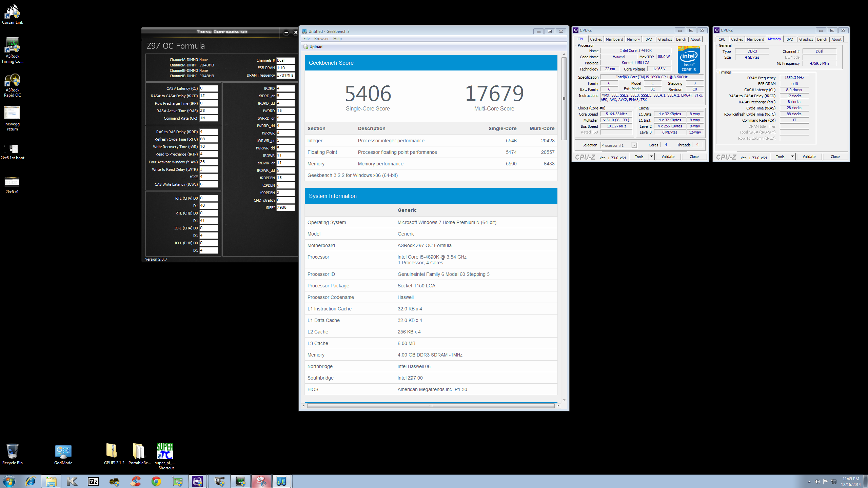868x488 pixels.
Task: Open the Corsair Link desktop shortcut
Action: [13, 14]
